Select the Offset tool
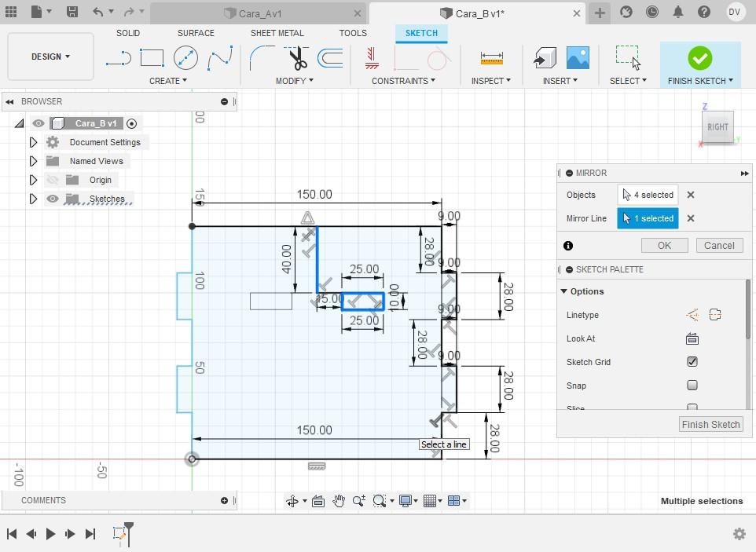This screenshot has width=756, height=552. coord(331,58)
